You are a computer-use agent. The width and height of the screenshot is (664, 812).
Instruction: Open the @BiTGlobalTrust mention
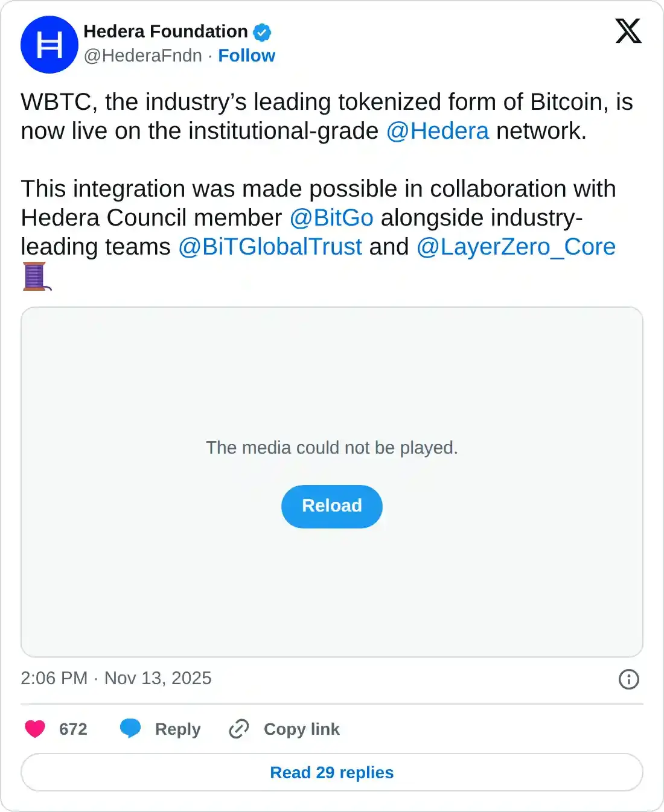tap(270, 246)
